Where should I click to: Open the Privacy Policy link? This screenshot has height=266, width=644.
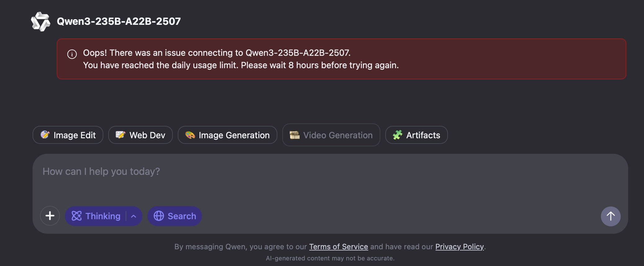tap(459, 247)
